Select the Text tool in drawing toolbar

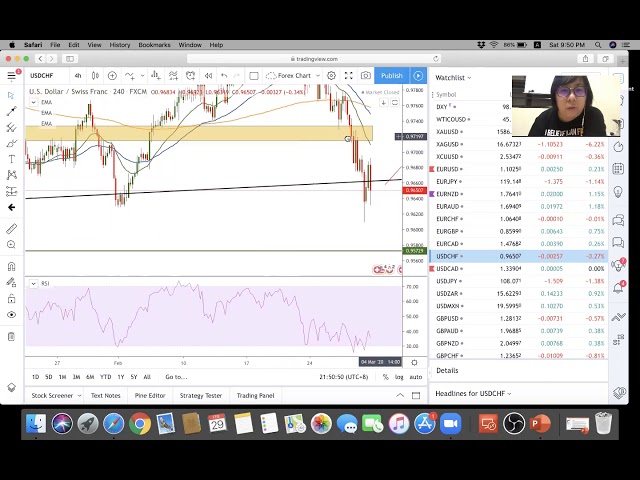pyautogui.click(x=11, y=159)
